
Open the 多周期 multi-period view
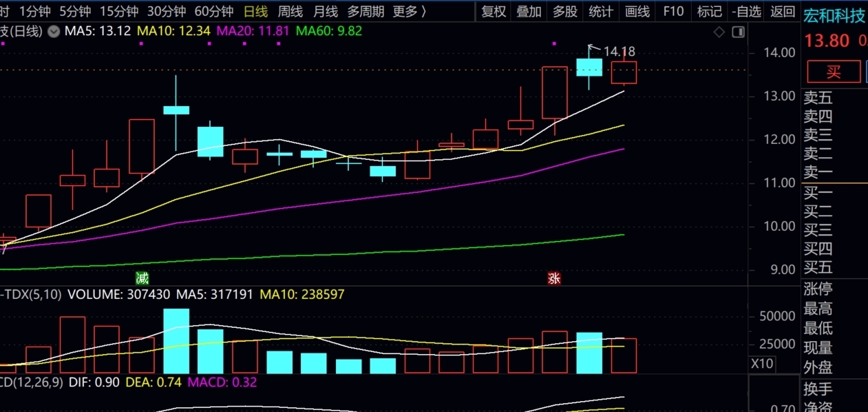tap(366, 11)
